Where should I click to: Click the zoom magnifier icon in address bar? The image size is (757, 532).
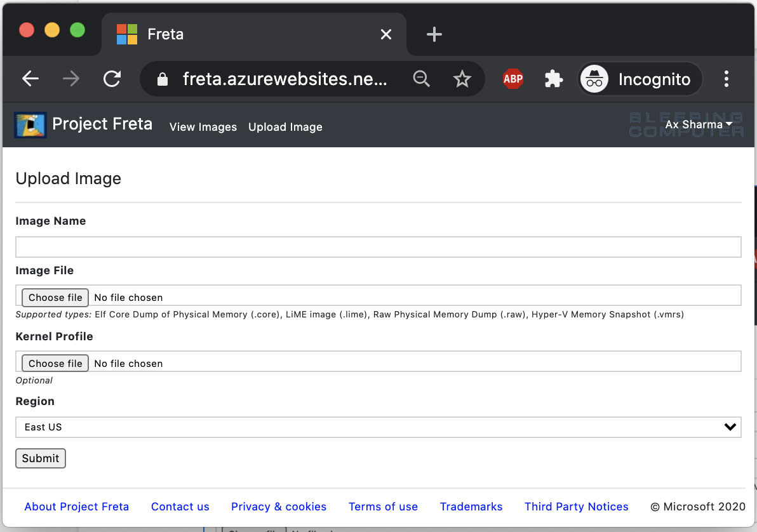tap(421, 79)
